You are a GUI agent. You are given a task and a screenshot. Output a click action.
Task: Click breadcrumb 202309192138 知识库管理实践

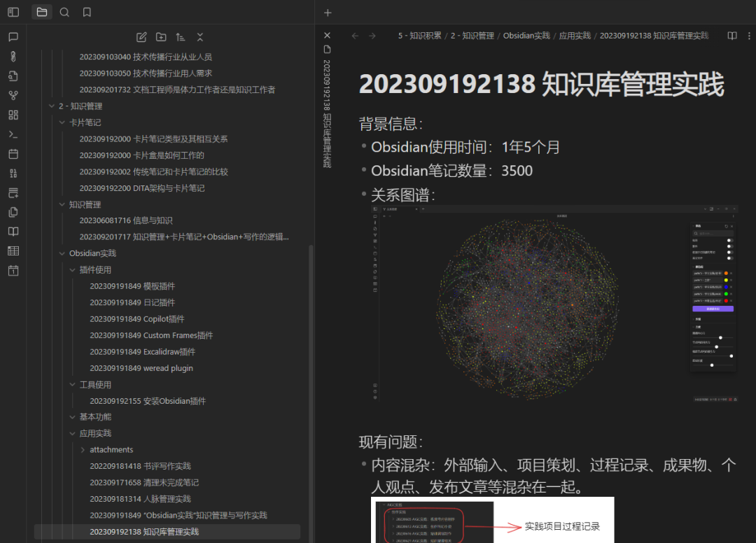(x=654, y=36)
